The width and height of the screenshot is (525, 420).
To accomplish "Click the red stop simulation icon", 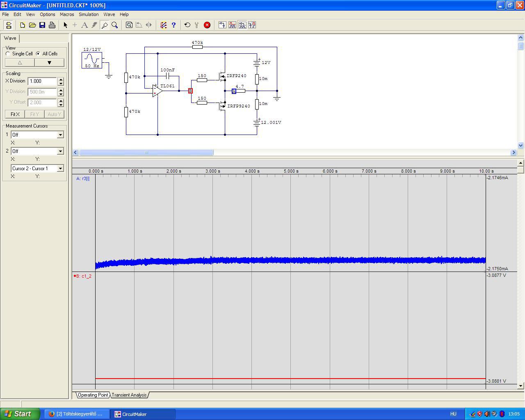I will (207, 25).
